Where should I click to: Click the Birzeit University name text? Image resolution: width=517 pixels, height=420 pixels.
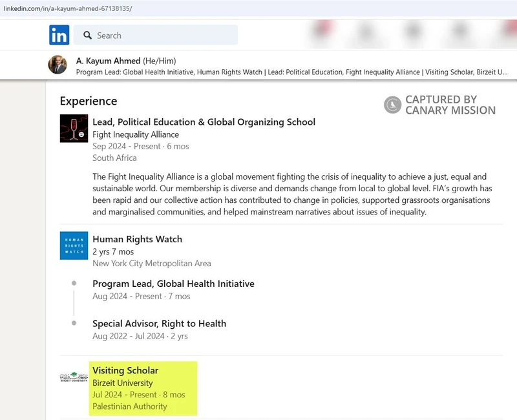point(123,383)
